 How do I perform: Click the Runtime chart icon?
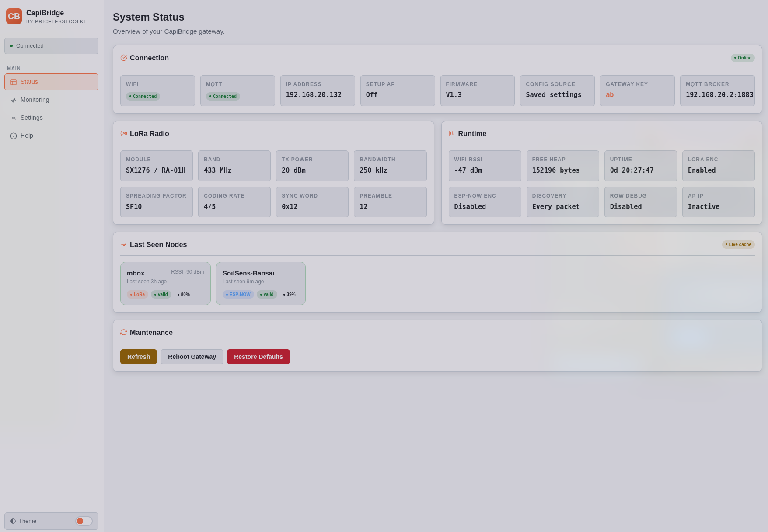click(452, 133)
